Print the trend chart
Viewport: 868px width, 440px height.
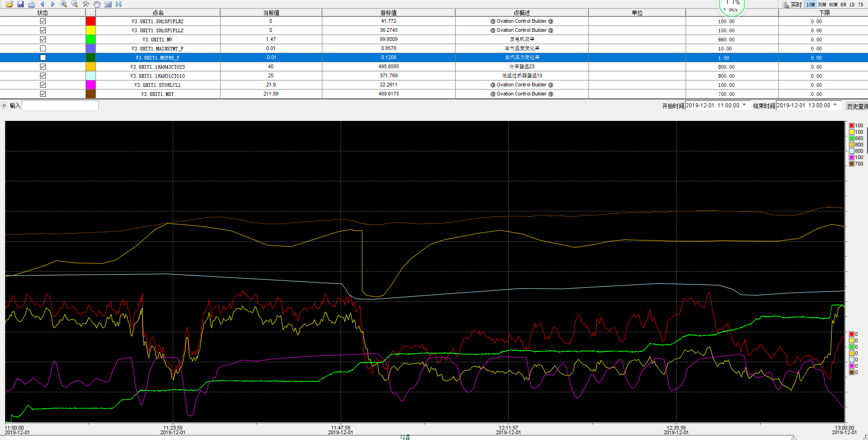pos(31,4)
